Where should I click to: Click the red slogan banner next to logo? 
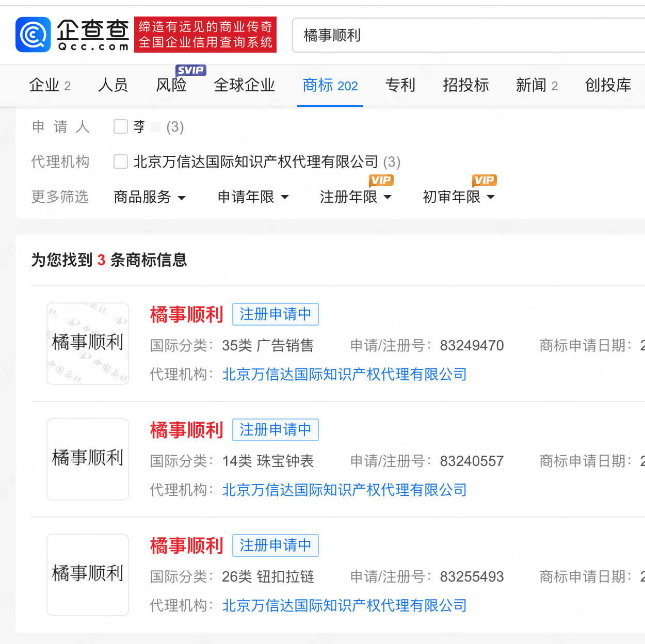pyautogui.click(x=205, y=35)
